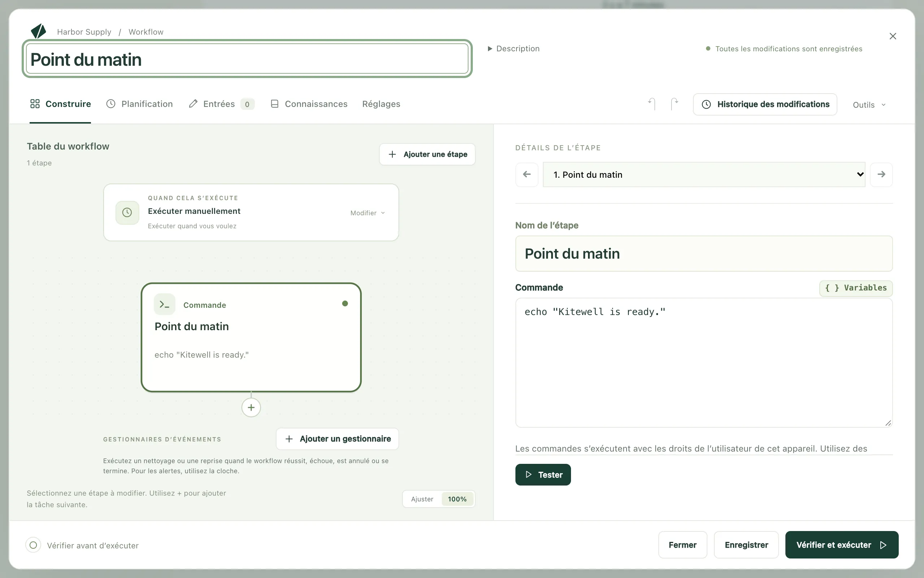The height and width of the screenshot is (578, 924).
Task: Click Ajouter un gestionnaire button
Action: (337, 439)
